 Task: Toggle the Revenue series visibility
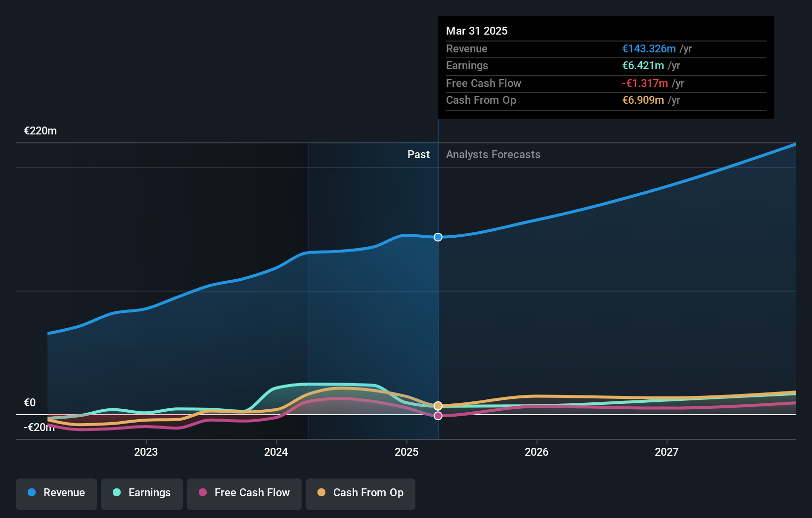pyautogui.click(x=56, y=494)
